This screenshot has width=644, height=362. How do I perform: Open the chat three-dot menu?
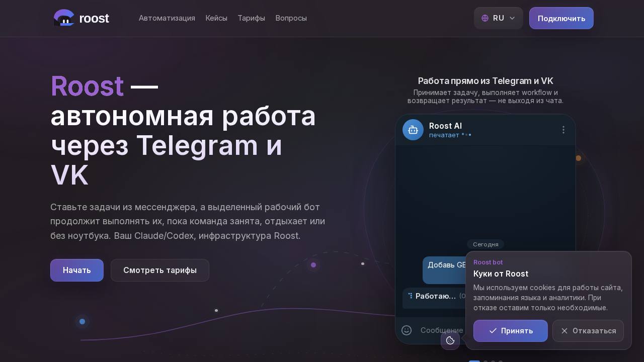pyautogui.click(x=563, y=130)
